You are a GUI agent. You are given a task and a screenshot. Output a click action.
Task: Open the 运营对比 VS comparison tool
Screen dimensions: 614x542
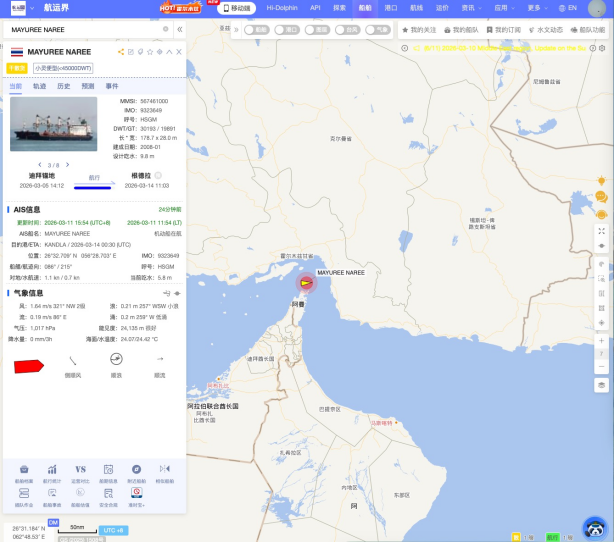coord(80,471)
